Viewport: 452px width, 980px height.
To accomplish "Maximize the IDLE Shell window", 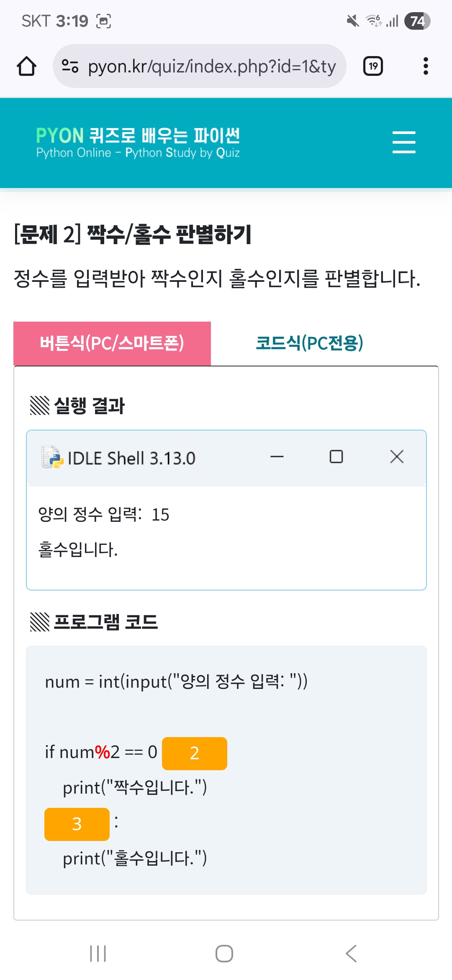I will point(336,457).
